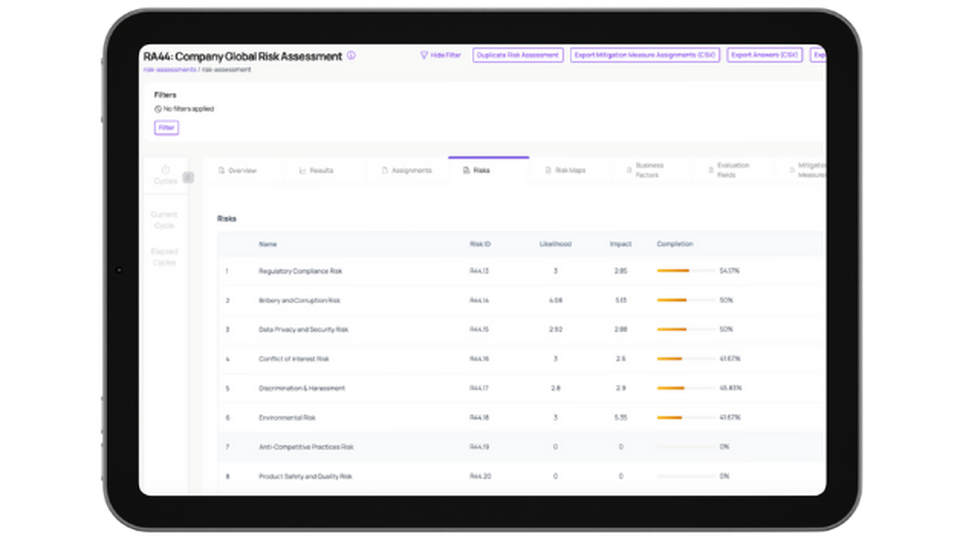Follow the risk-assessments breadcrumb link

point(170,70)
